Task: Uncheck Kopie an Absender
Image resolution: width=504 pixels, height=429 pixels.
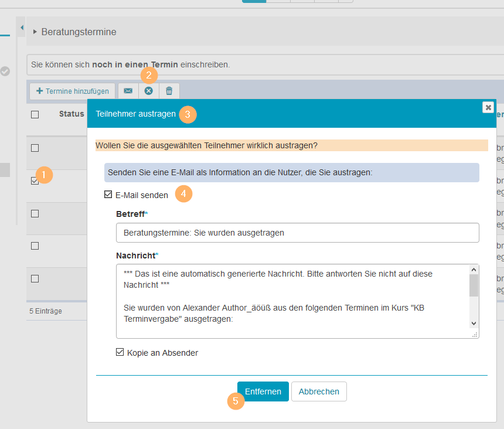Action: tap(120, 352)
